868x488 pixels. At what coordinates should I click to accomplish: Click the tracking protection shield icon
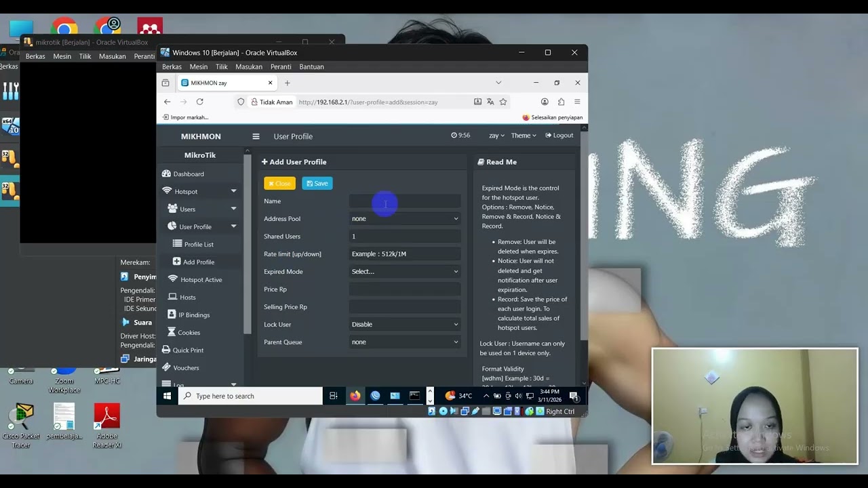tap(241, 102)
